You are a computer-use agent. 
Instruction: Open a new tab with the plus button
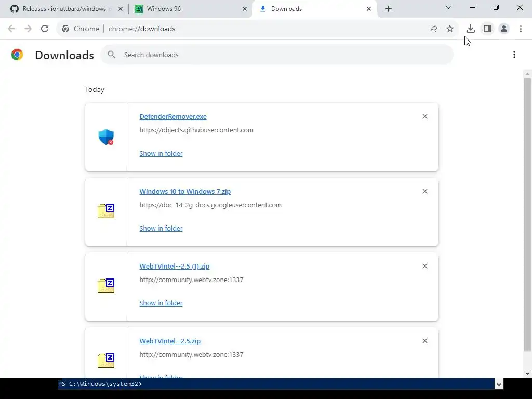(x=389, y=9)
